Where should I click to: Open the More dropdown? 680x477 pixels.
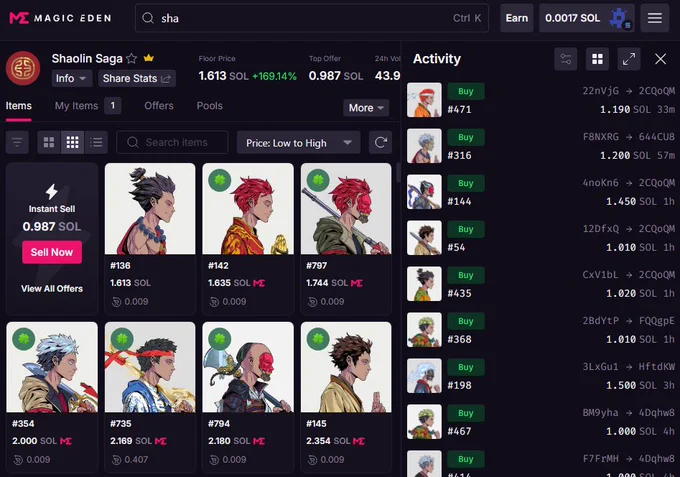pyautogui.click(x=366, y=108)
